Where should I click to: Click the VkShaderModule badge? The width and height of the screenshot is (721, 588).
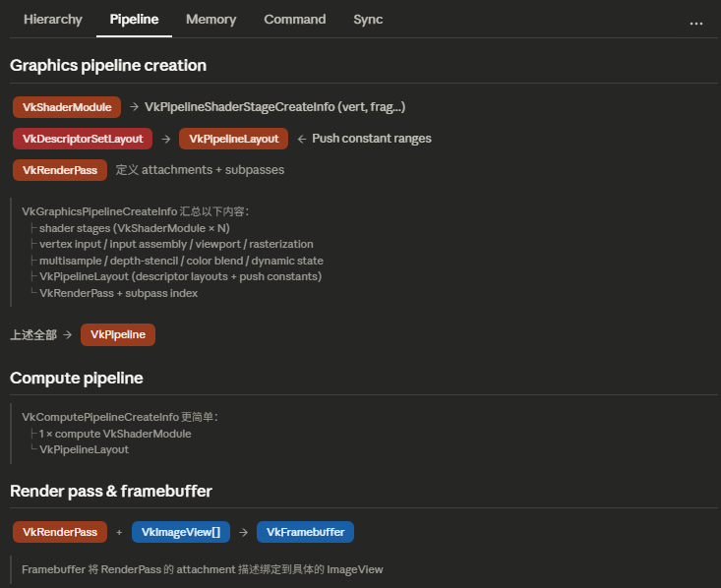pos(67,107)
